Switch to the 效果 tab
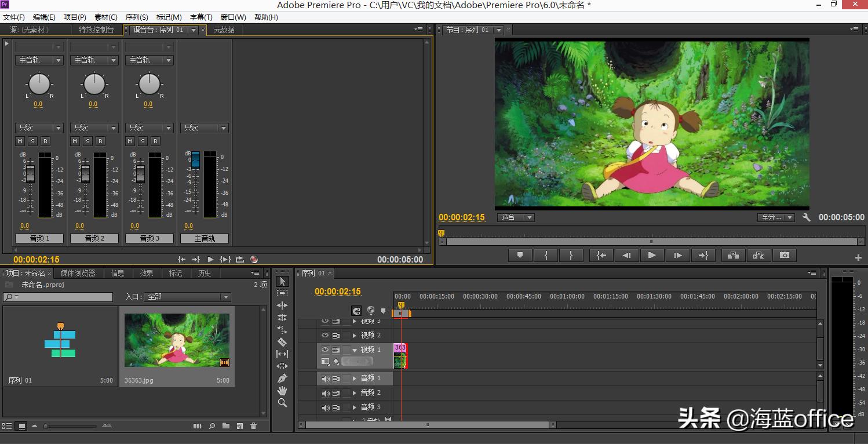 coord(147,273)
